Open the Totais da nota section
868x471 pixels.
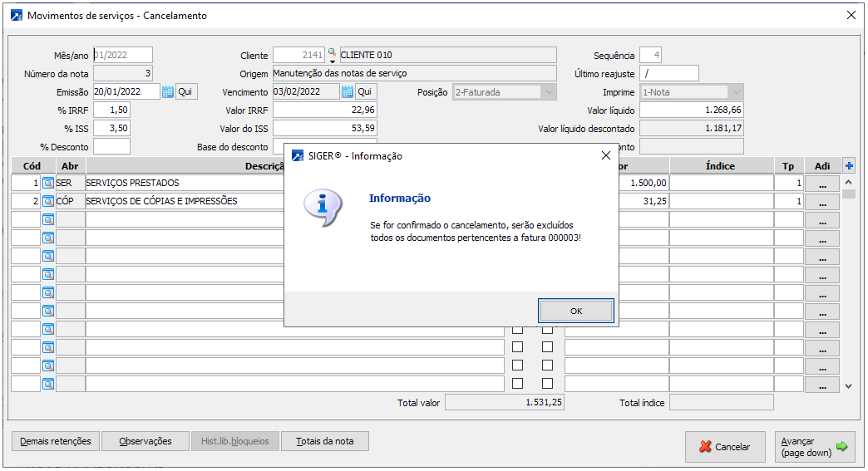[x=325, y=441]
